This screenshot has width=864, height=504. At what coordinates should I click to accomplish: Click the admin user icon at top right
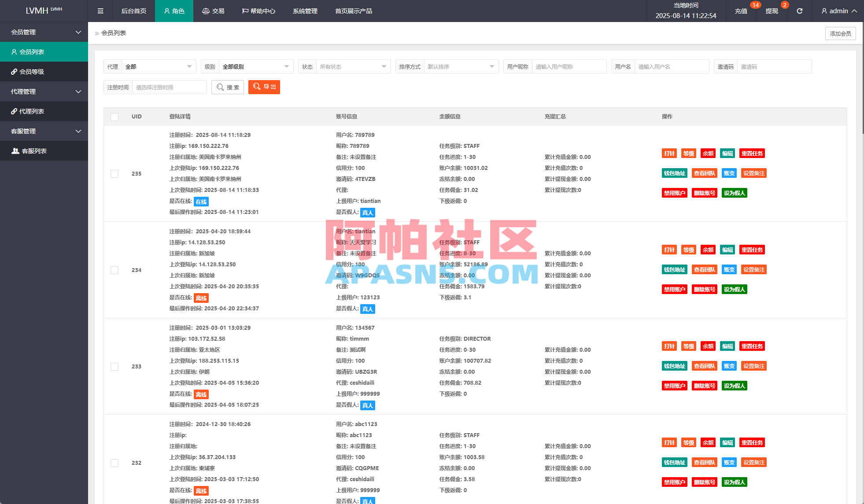coord(823,11)
